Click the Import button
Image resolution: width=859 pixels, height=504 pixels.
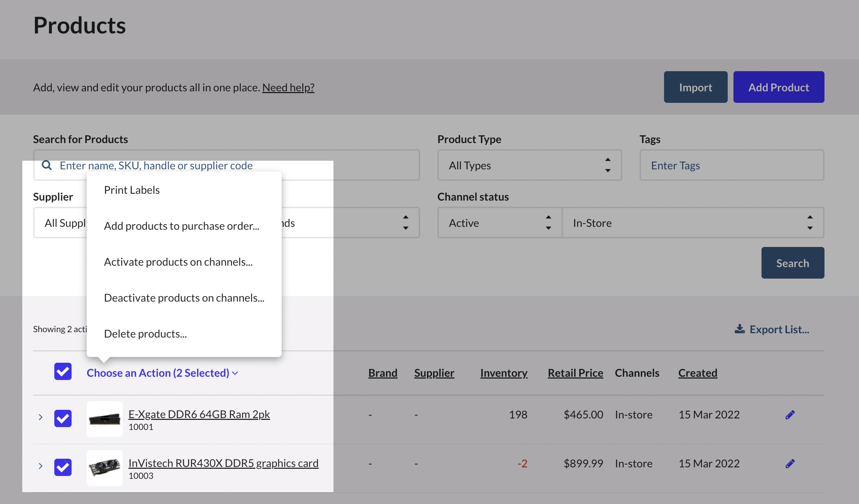point(696,87)
